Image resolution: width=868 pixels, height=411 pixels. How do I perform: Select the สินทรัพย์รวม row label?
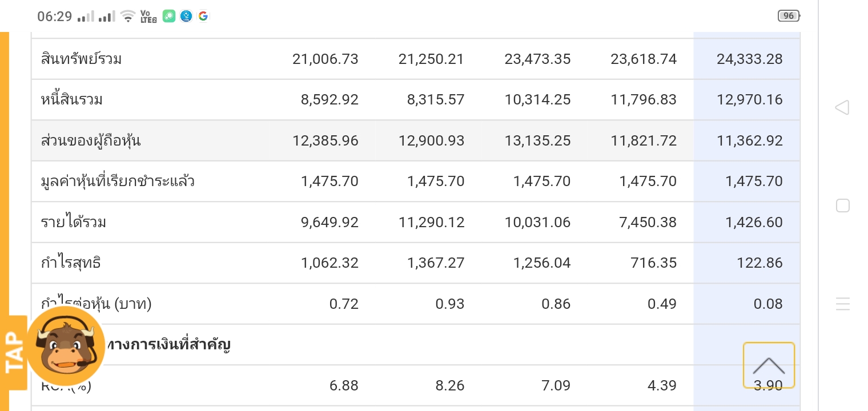(x=81, y=59)
